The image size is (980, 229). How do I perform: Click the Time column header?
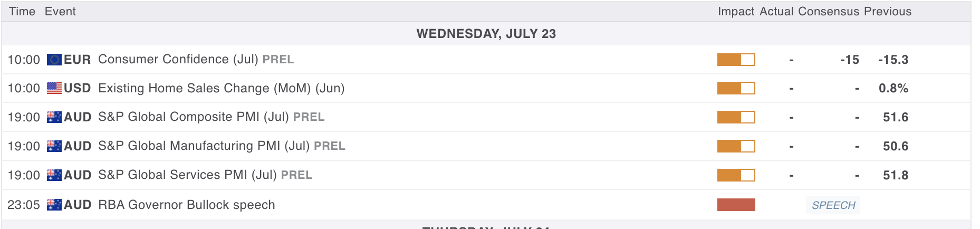pyautogui.click(x=22, y=12)
